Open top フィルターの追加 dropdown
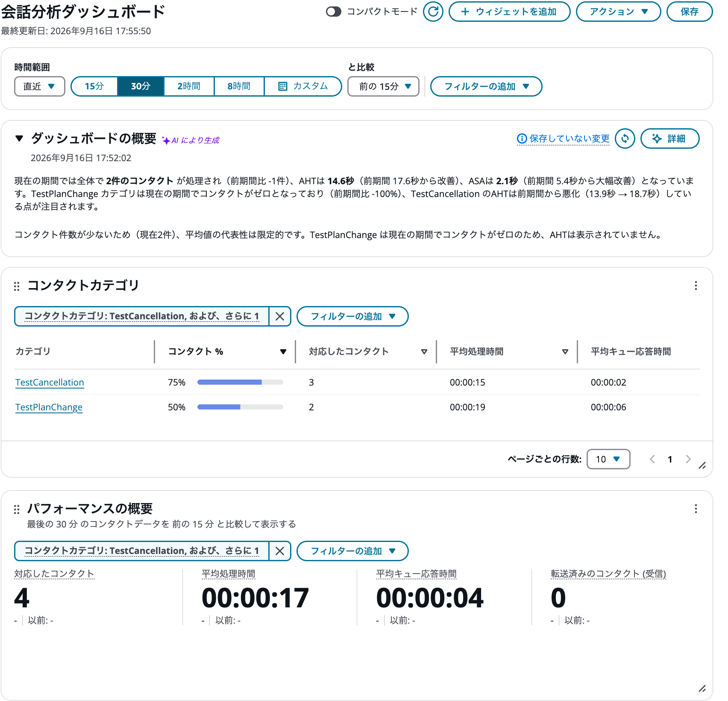 (486, 86)
